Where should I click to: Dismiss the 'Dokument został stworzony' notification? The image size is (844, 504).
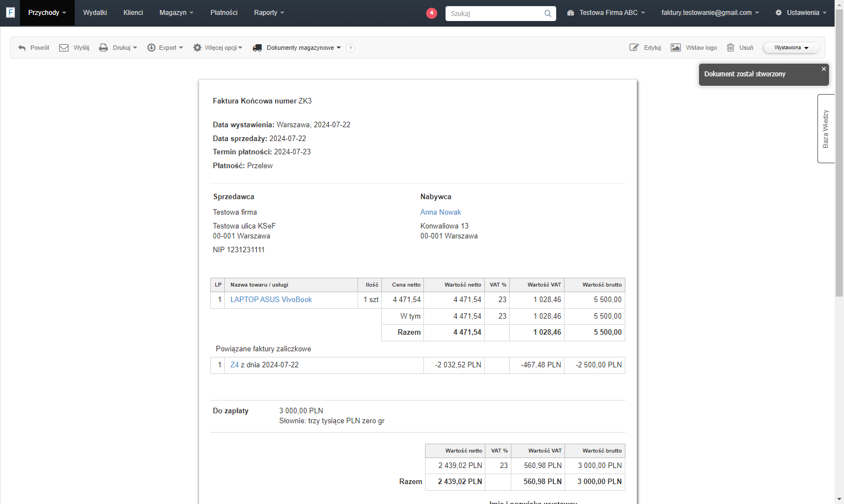coord(824,69)
